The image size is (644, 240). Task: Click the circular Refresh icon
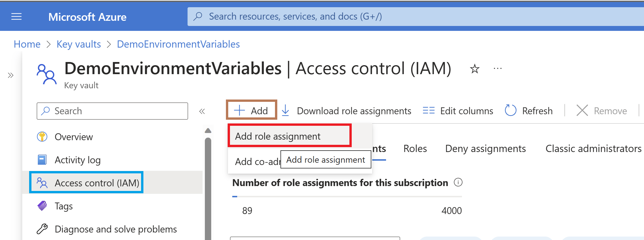tap(510, 110)
